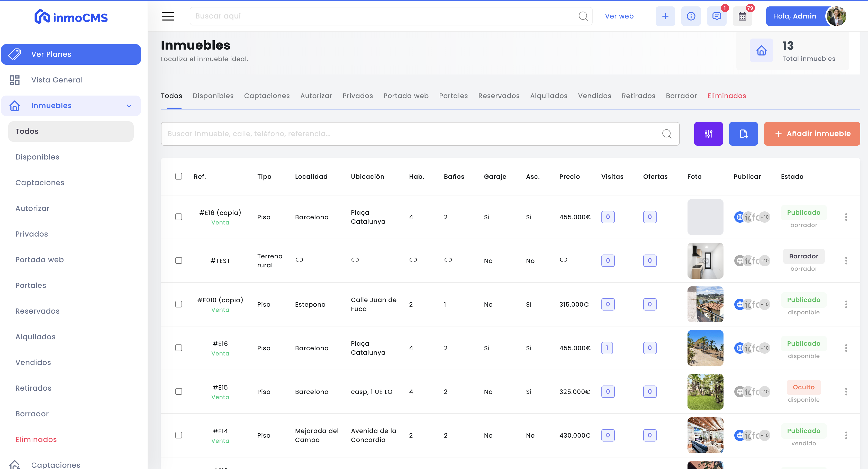
Task: Click offers count badge for #E010 (copia)
Action: tap(650, 304)
